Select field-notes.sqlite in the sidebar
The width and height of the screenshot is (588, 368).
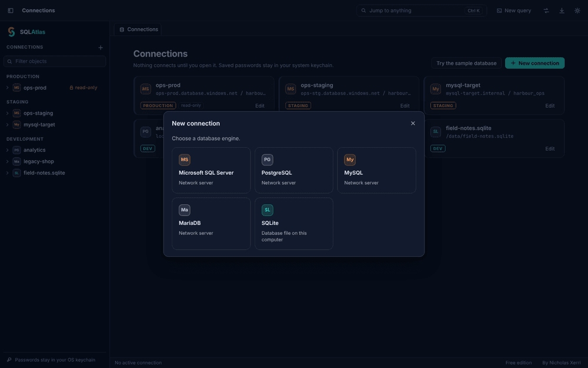pos(44,173)
